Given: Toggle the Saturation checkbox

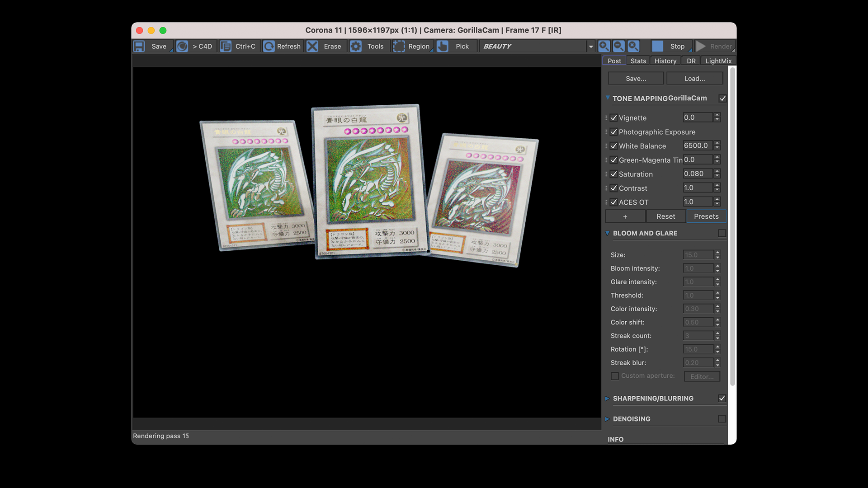Looking at the screenshot, I should coord(613,174).
